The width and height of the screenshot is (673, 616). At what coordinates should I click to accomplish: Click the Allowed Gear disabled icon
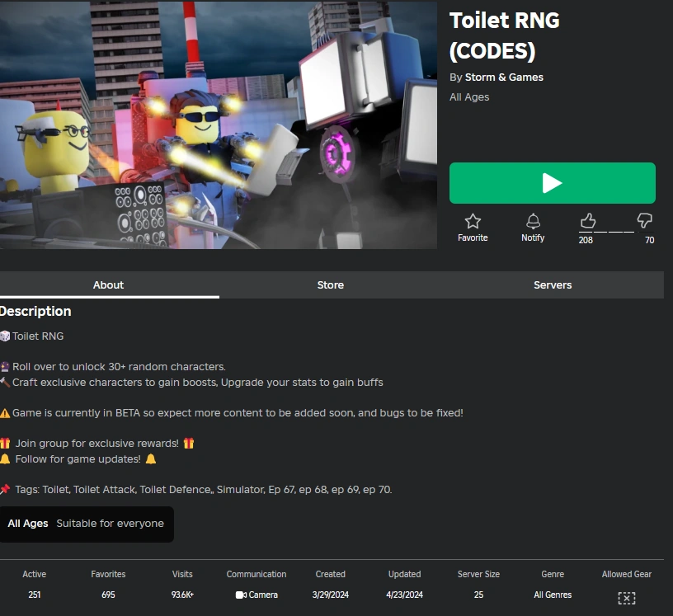626,598
